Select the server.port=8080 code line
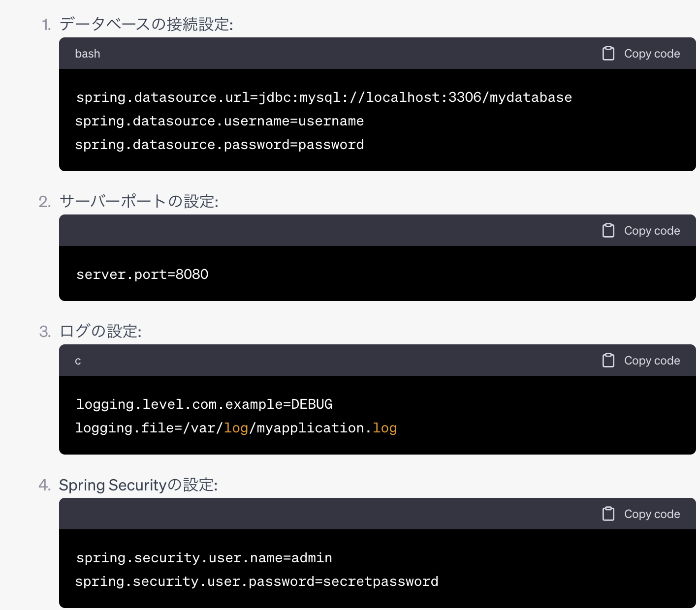Image resolution: width=700 pixels, height=610 pixels. tap(142, 274)
